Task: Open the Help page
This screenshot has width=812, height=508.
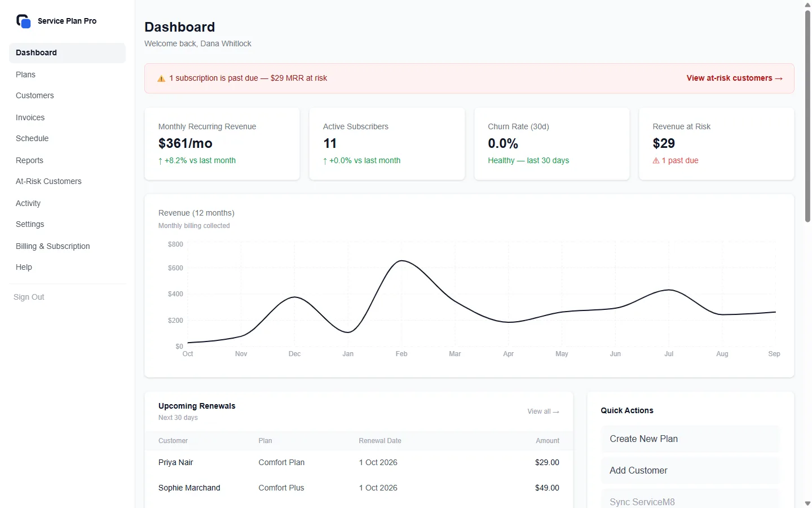Action: pos(67,268)
